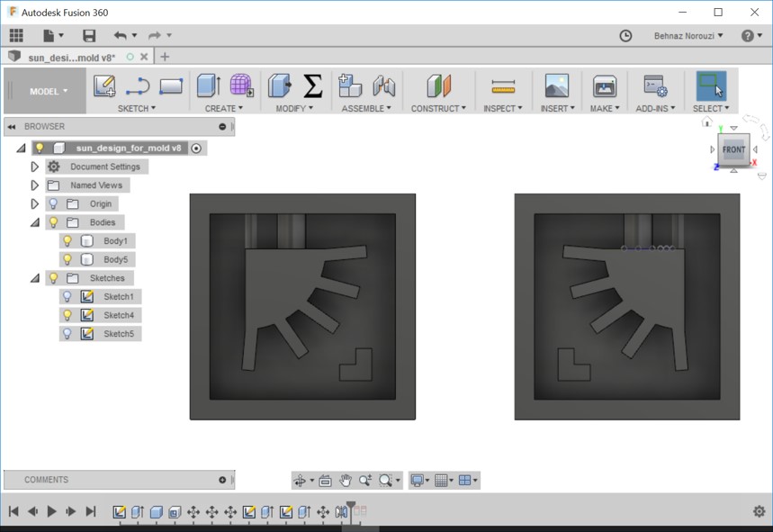Screen dimensions: 773x532
Task: Collapse Sketches folder node
Action: click(34, 278)
